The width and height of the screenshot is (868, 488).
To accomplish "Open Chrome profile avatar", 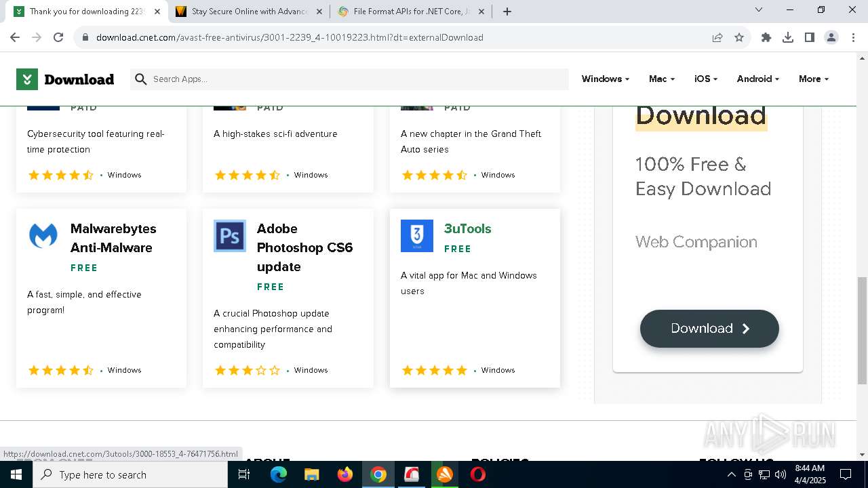I will 831,37.
